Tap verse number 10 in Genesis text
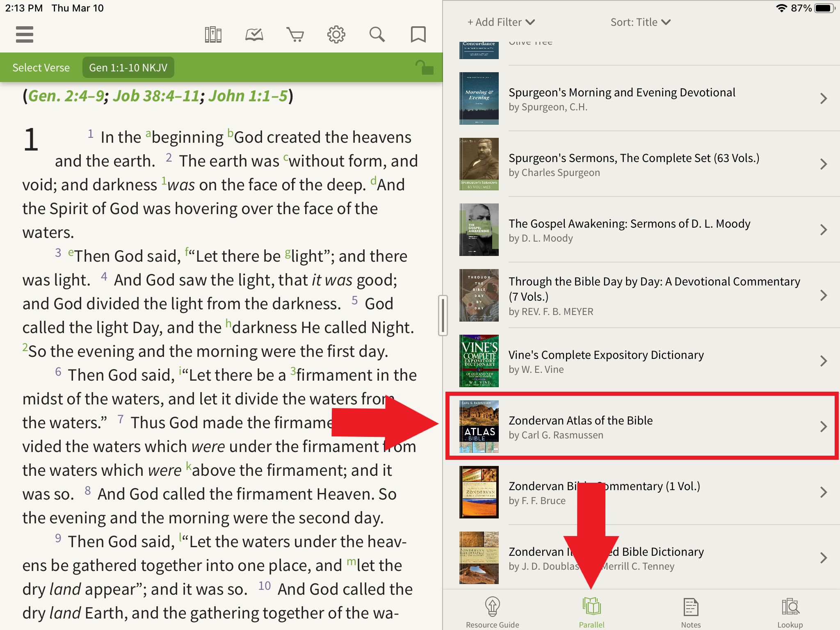This screenshot has width=840, height=630. coord(265,586)
